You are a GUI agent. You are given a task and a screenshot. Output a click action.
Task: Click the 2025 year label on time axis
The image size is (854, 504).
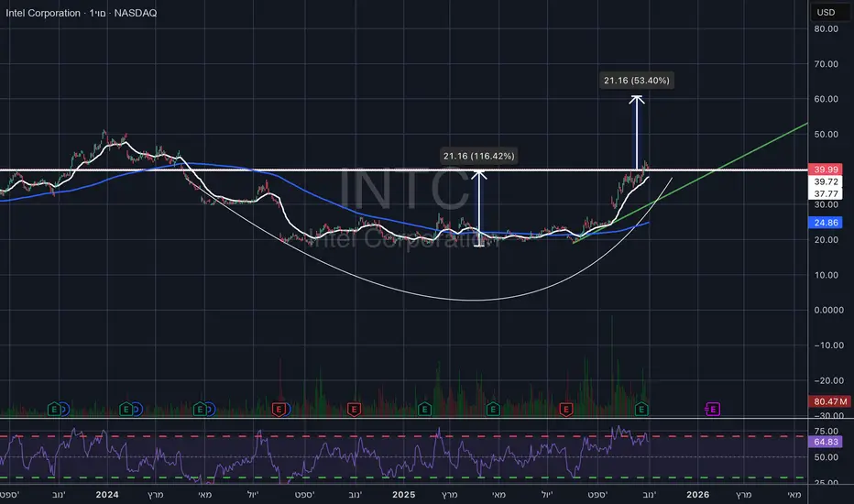(x=403, y=495)
